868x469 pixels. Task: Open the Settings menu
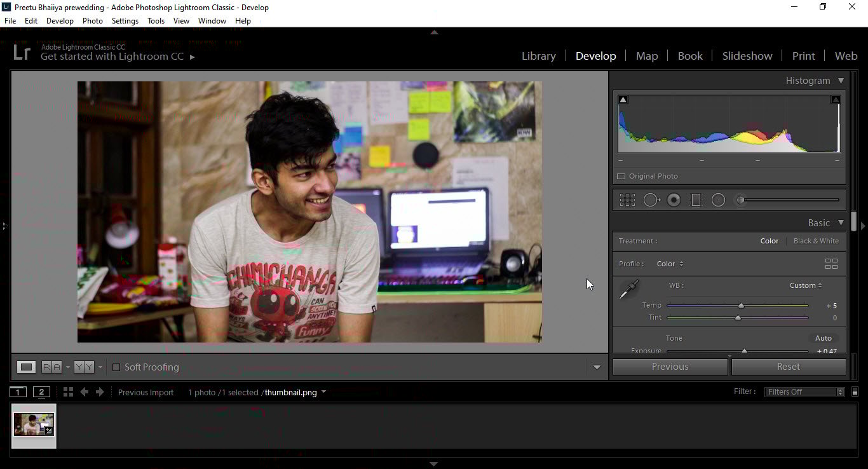125,21
